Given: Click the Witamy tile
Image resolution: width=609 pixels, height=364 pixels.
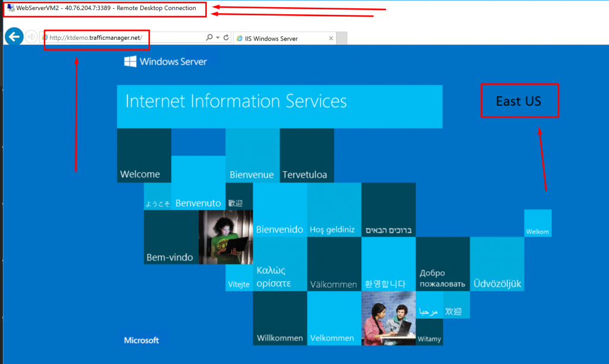Looking at the screenshot, I should tap(429, 332).
